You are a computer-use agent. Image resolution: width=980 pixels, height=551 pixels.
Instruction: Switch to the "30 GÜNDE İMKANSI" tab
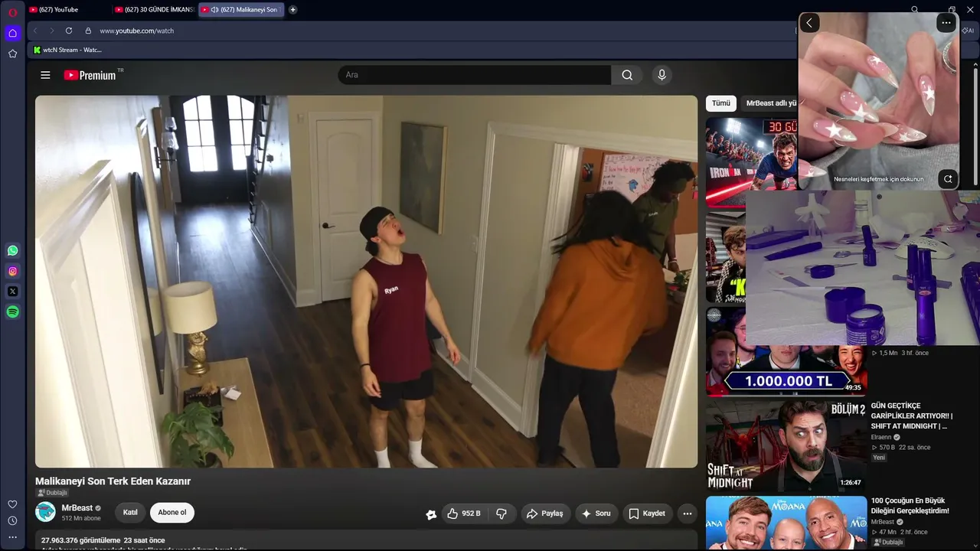point(154,10)
